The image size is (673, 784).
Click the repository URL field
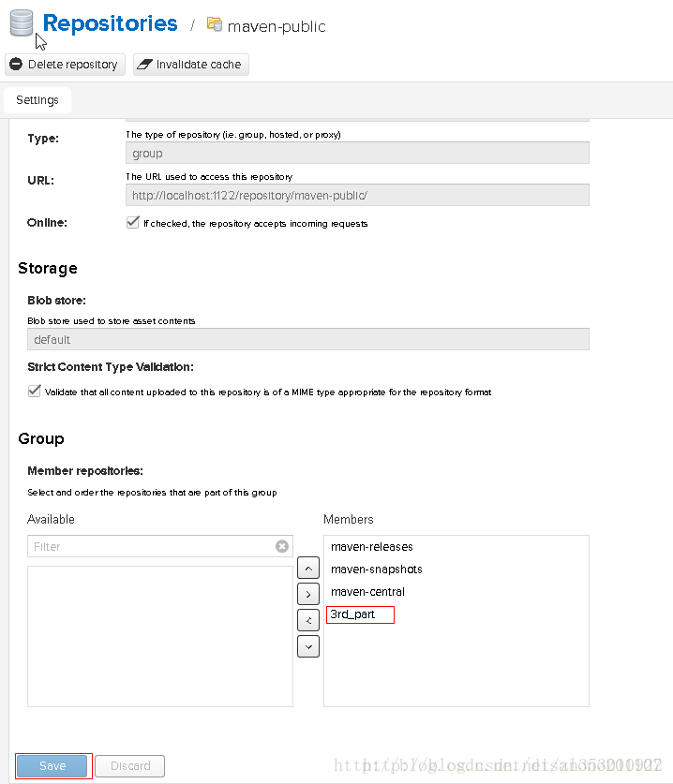coord(357,195)
